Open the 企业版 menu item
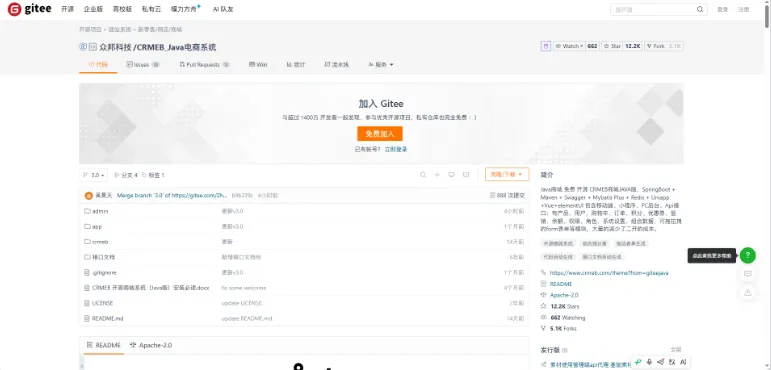Viewport: 771px width, 370px height. (x=92, y=9)
